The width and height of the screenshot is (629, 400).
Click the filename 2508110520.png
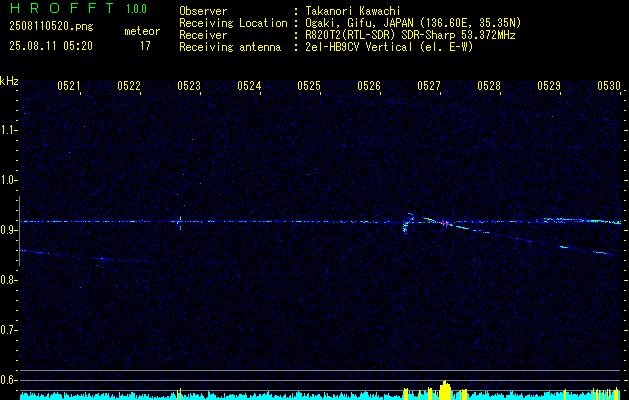[x=51, y=27]
